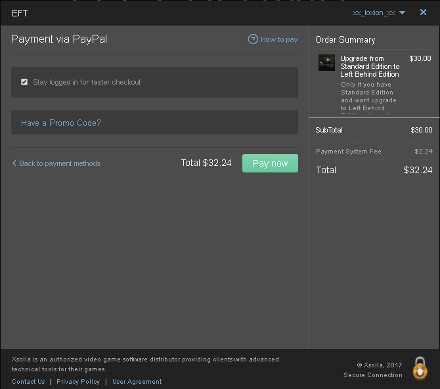Click the Payment System Fee $2.24 row

(x=374, y=151)
